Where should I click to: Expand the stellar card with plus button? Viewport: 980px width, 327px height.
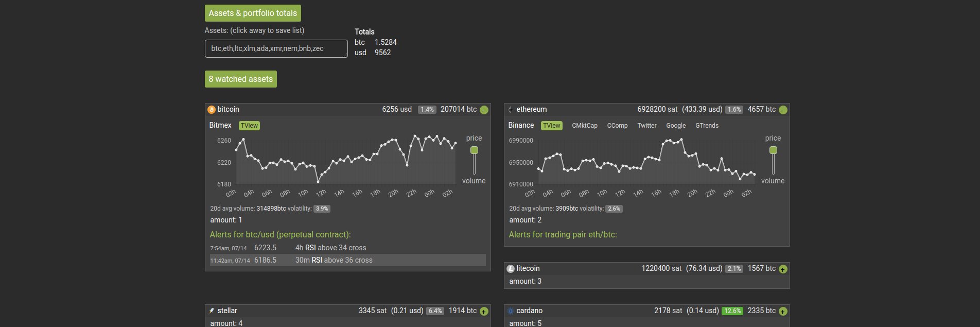tap(484, 311)
